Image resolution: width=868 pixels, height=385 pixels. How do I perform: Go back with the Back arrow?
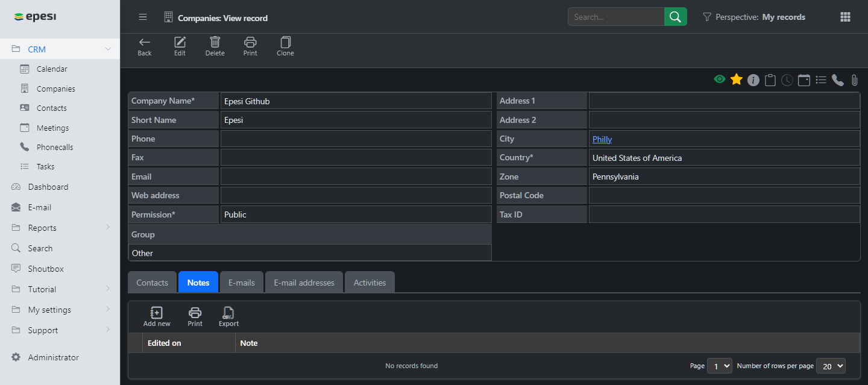coord(145,46)
